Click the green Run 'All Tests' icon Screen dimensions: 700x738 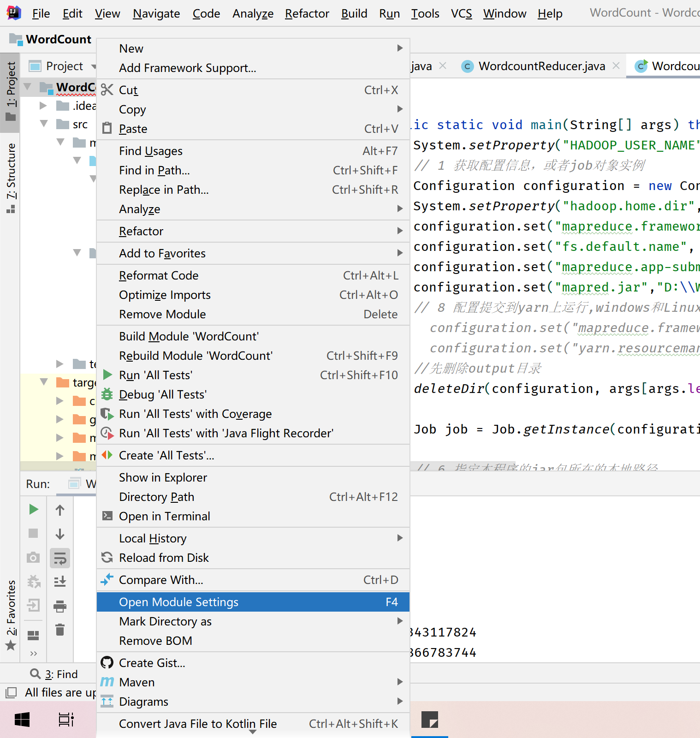(x=107, y=375)
